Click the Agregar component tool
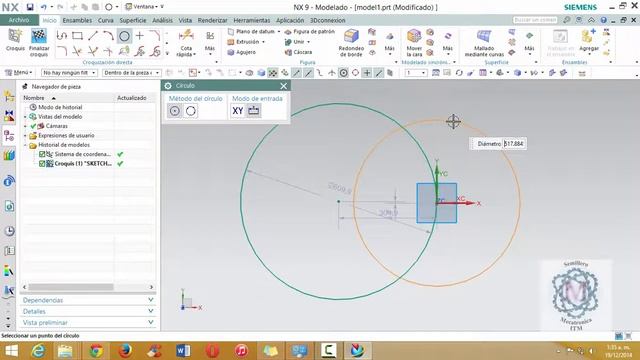 coord(589,41)
